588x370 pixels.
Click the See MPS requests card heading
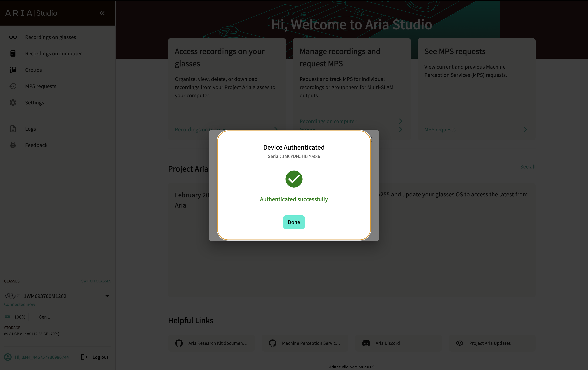click(x=455, y=51)
